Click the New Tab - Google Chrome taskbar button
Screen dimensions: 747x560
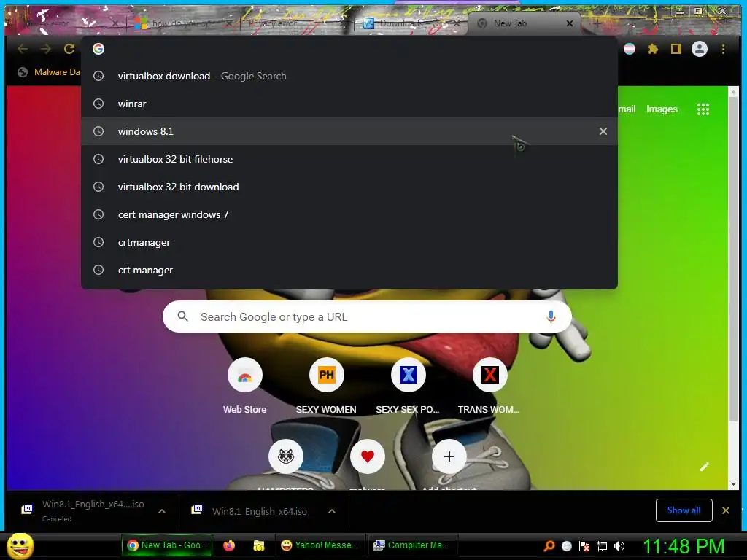[x=167, y=545]
